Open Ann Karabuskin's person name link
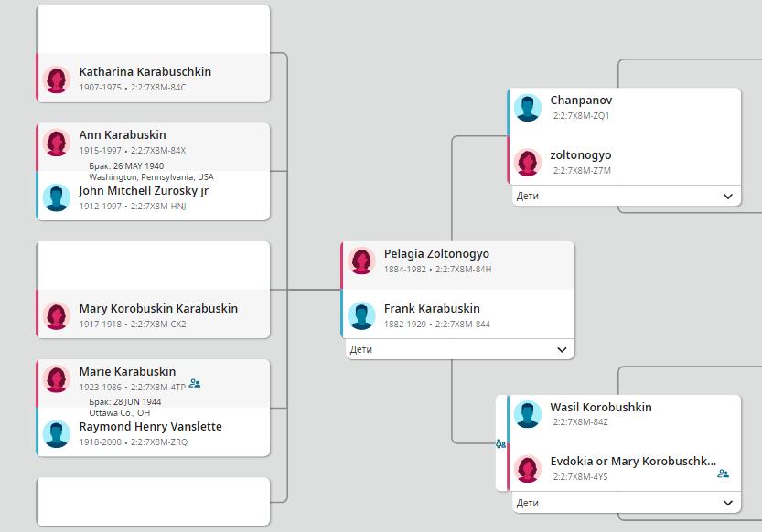Image resolution: width=762 pixels, height=532 pixels. (x=123, y=135)
